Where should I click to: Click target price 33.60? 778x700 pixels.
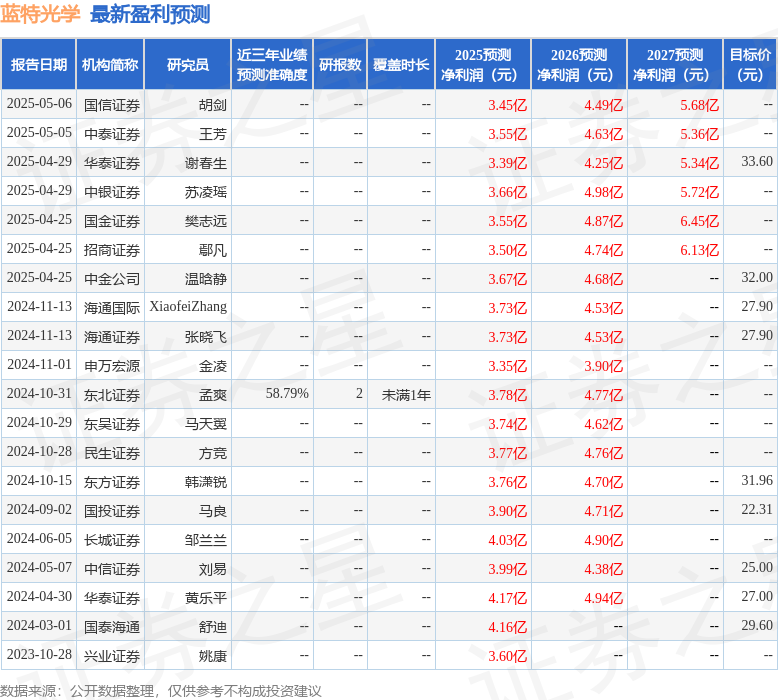pyautogui.click(x=757, y=161)
